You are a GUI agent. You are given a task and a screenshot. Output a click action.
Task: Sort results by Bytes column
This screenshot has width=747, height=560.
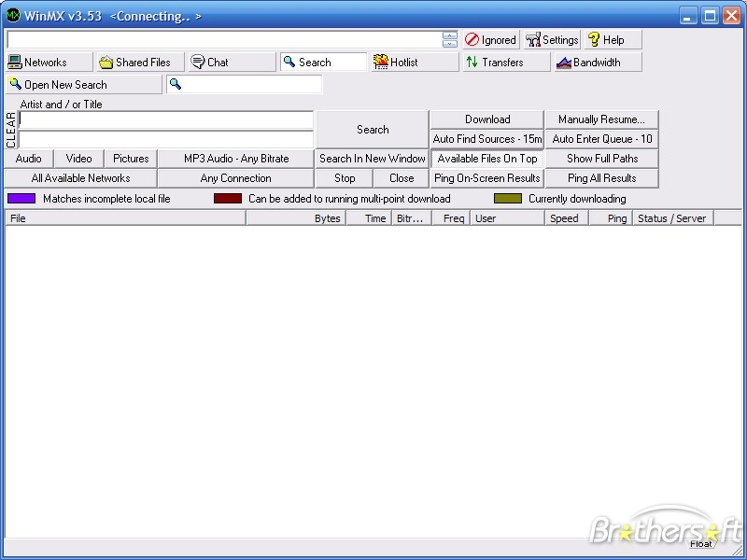[x=296, y=218]
